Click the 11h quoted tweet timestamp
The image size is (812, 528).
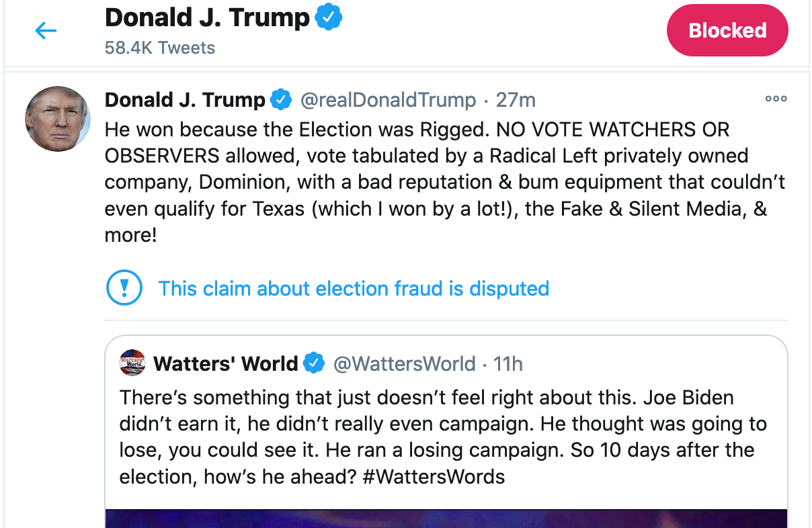pyautogui.click(x=508, y=364)
